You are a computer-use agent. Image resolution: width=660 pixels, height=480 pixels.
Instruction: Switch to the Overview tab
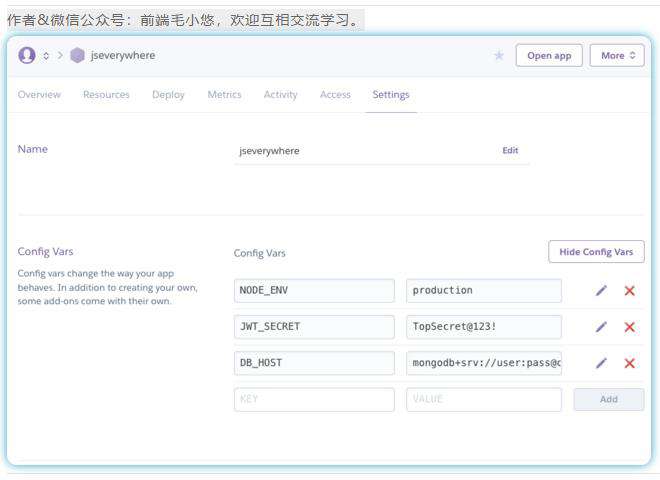click(x=39, y=95)
